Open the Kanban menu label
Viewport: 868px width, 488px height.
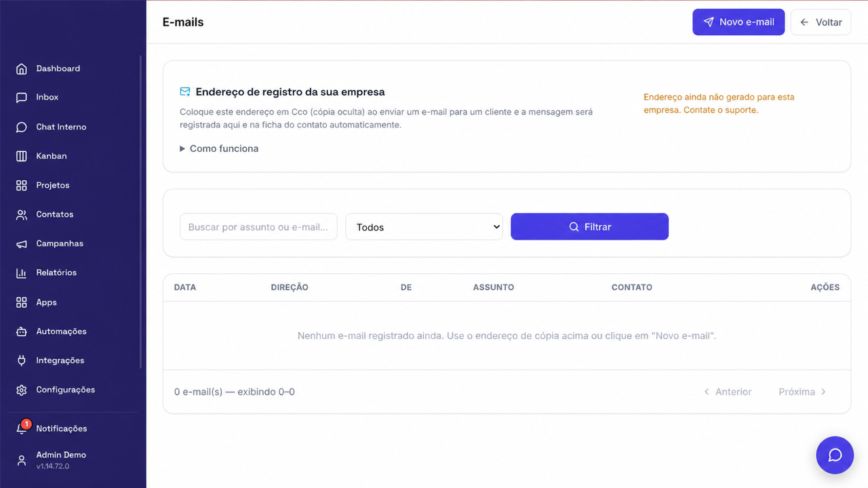[52, 156]
